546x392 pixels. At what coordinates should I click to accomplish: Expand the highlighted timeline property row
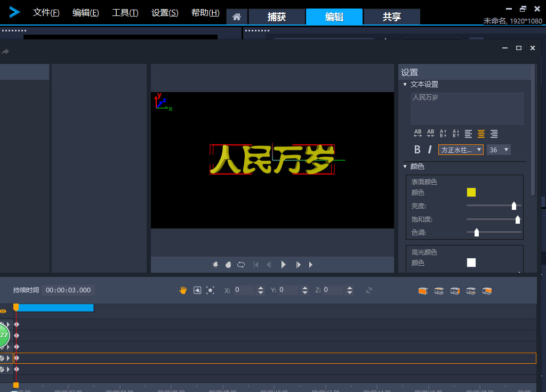coord(8,358)
